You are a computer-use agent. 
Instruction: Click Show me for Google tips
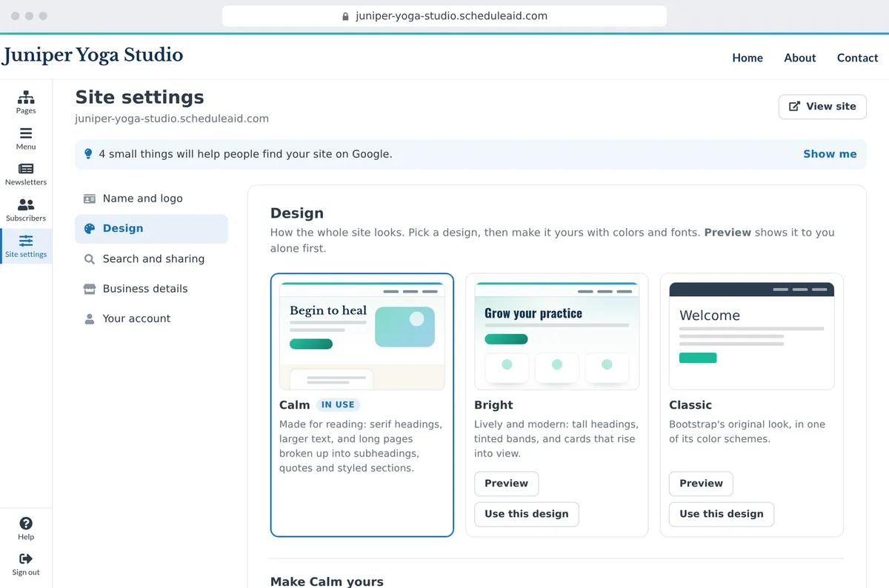click(x=830, y=154)
